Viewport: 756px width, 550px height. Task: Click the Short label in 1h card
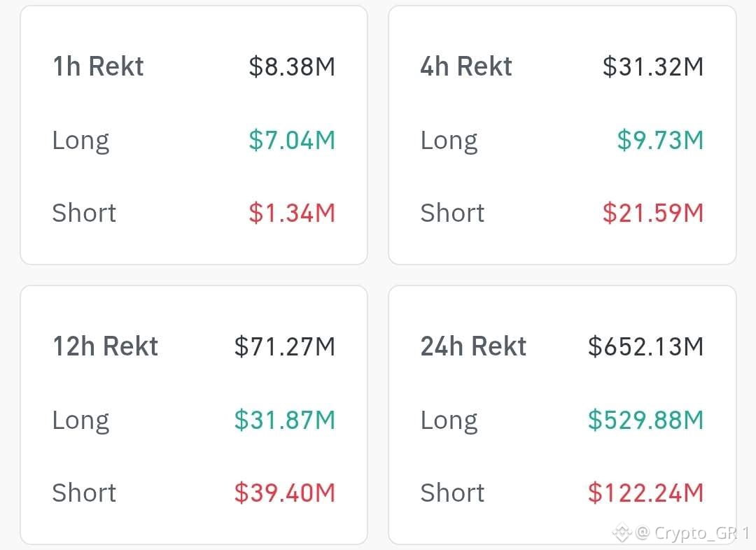[84, 213]
